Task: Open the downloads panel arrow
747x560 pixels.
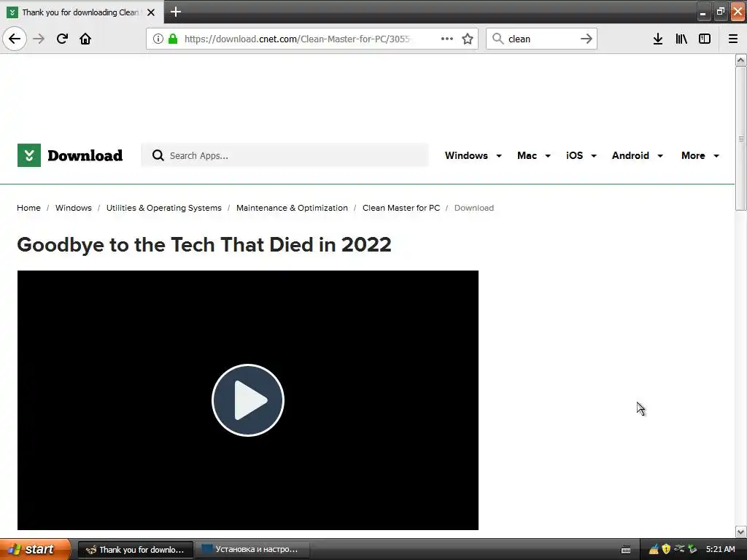Action: point(658,39)
